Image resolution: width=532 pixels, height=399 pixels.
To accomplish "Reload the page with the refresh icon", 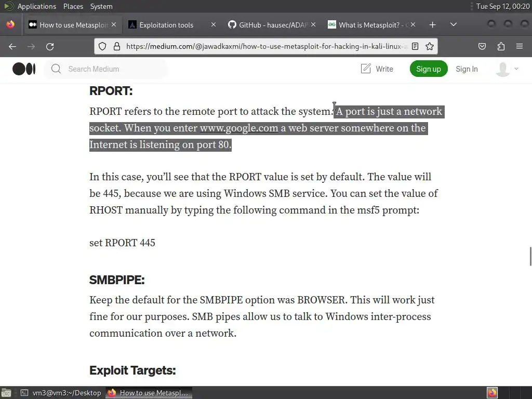I will coord(50,46).
